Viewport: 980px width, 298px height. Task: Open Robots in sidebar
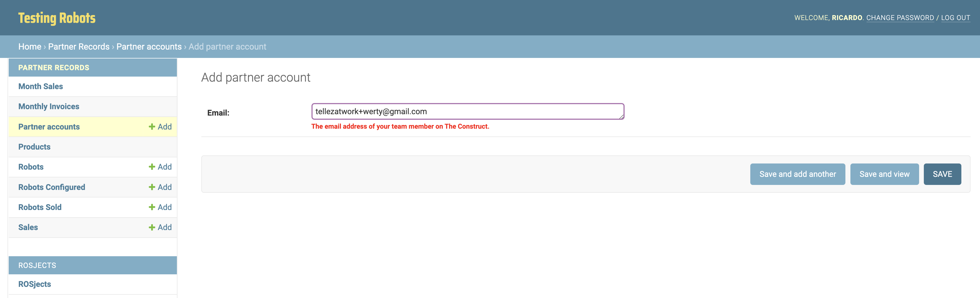pos(31,167)
